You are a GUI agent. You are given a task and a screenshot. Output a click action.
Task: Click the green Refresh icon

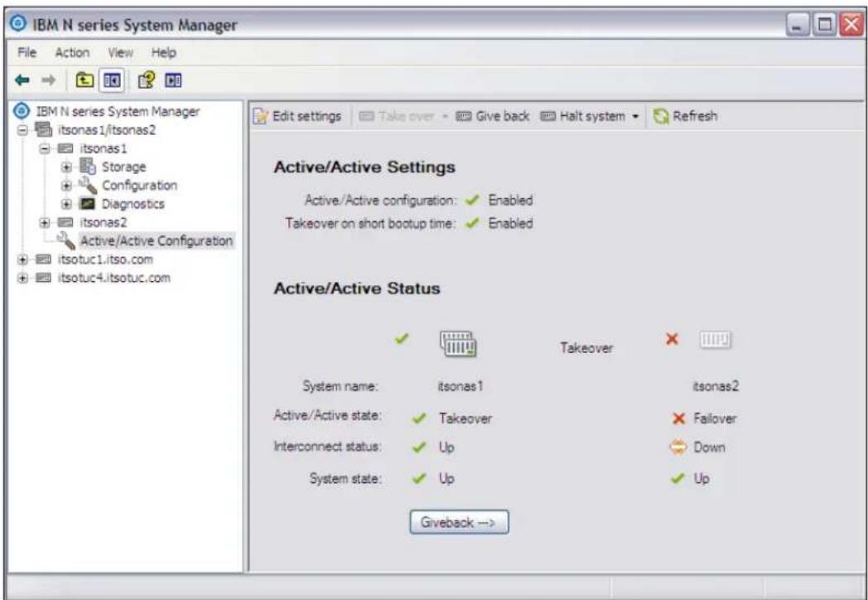click(660, 116)
